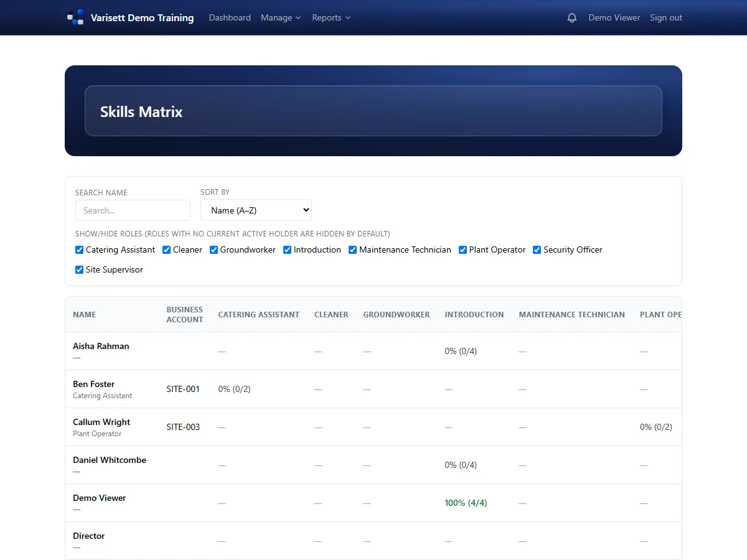Image resolution: width=747 pixels, height=560 pixels.
Task: Click the green 100% (4/4) value
Action: point(466,503)
